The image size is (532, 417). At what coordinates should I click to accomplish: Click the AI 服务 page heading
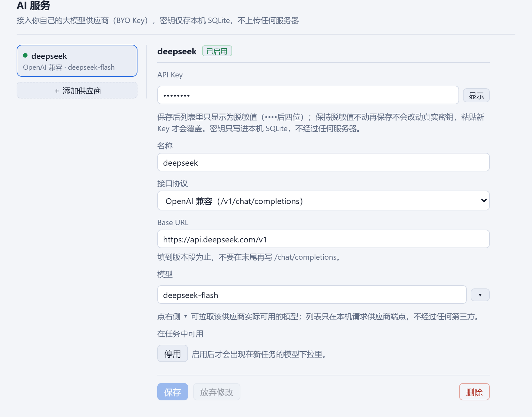(x=34, y=5)
